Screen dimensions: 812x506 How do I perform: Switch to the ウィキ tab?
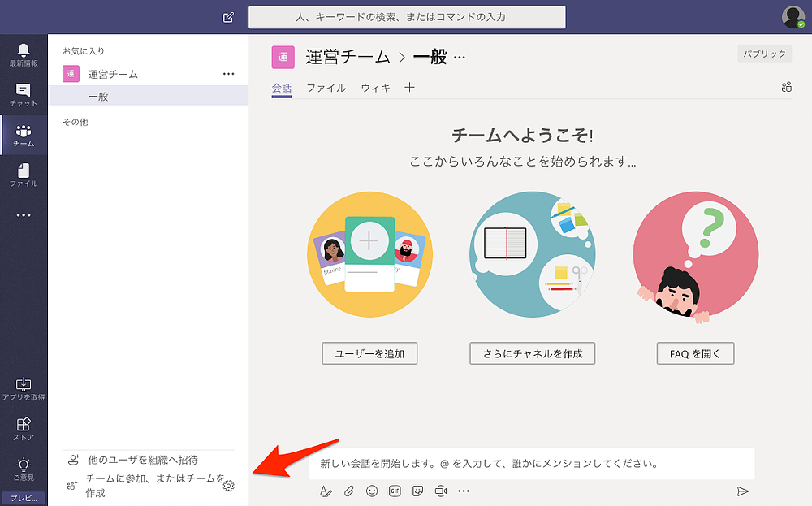(x=375, y=88)
